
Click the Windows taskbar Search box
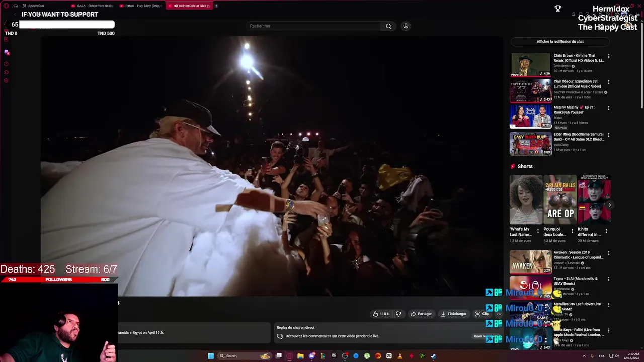(245, 356)
